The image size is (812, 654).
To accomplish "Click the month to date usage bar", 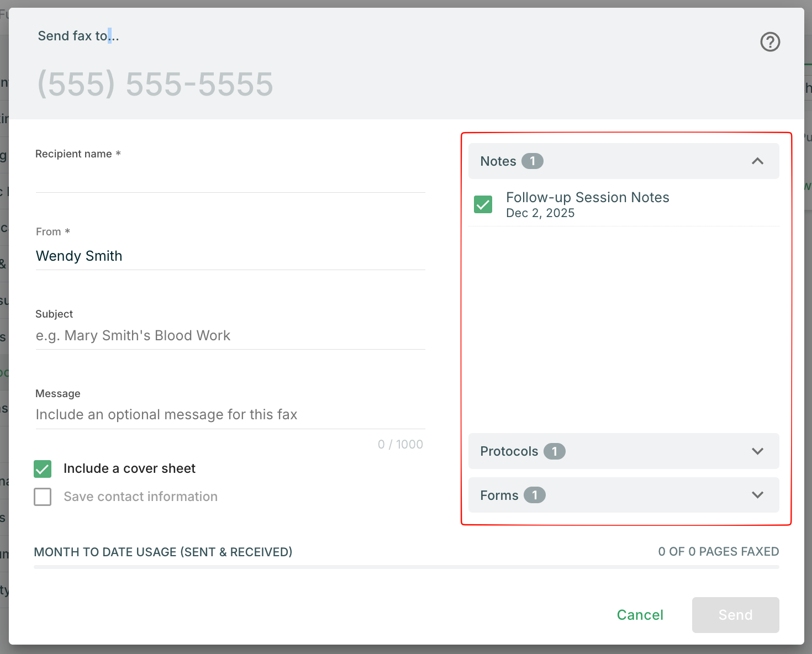I will 406,567.
